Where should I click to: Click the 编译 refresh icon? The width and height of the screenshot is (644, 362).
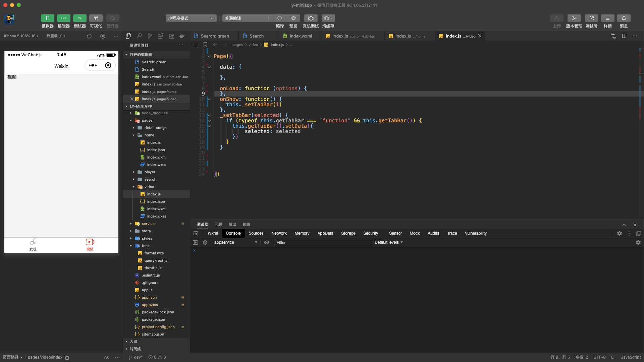280,18
